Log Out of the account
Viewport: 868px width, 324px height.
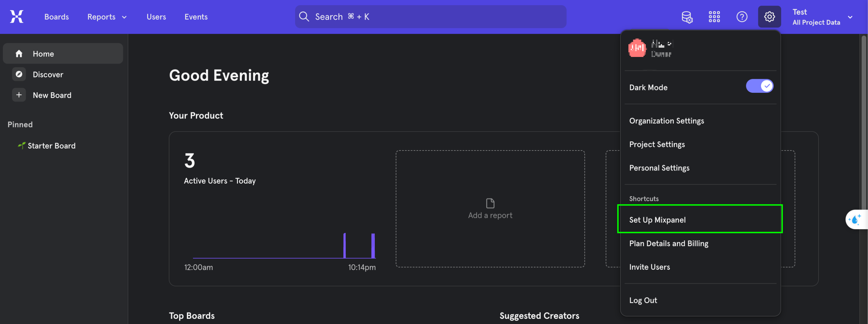pyautogui.click(x=643, y=300)
